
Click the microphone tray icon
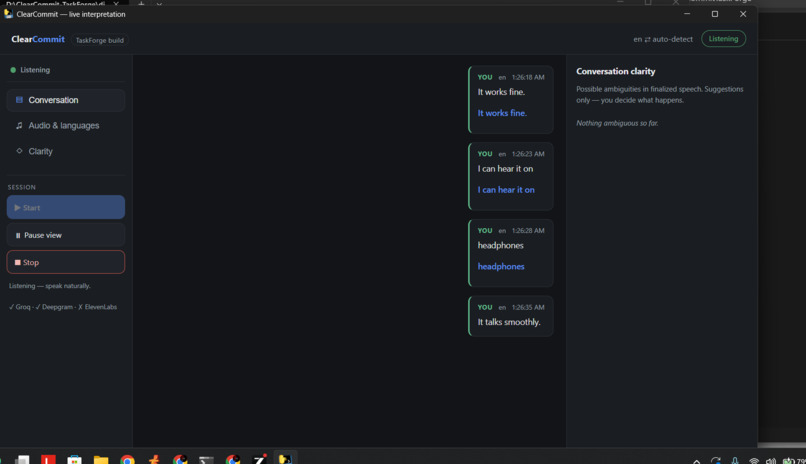(735, 460)
